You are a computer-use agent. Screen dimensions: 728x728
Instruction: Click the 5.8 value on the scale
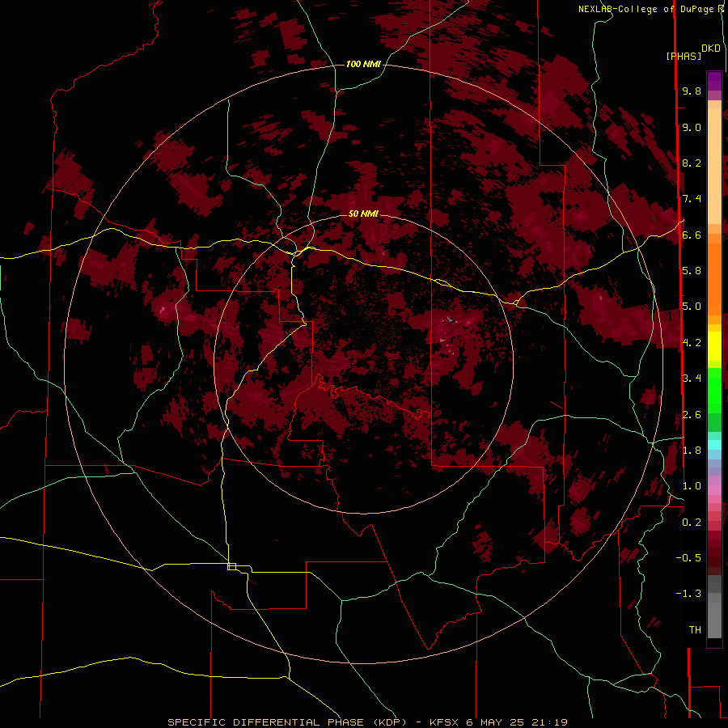[x=692, y=271]
